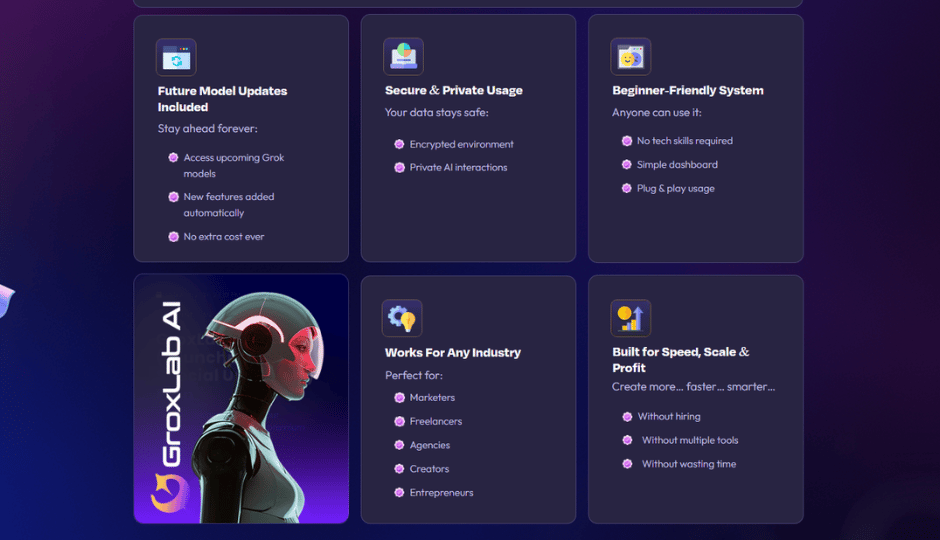Click the bullet icon beside Encrypted environment

click(x=399, y=144)
